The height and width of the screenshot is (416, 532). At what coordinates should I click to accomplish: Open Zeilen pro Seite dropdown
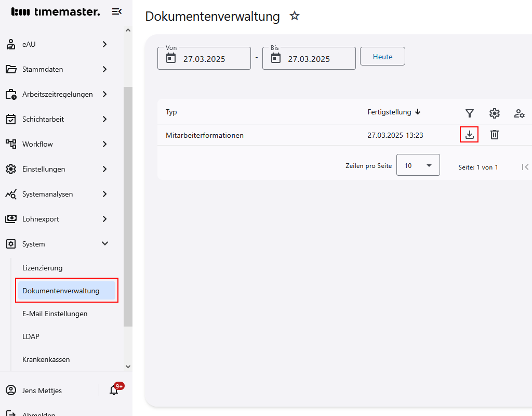tap(418, 165)
